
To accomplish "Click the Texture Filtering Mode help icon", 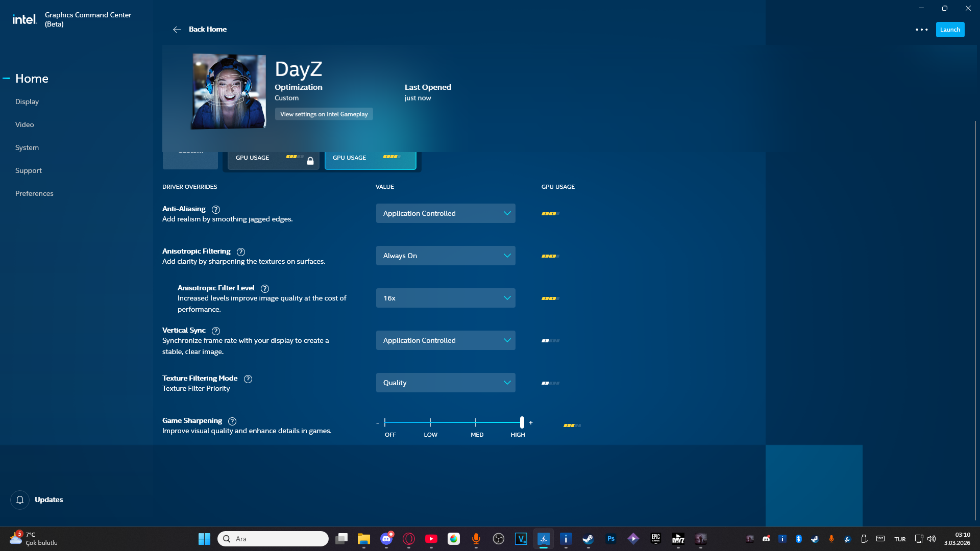I will point(248,379).
